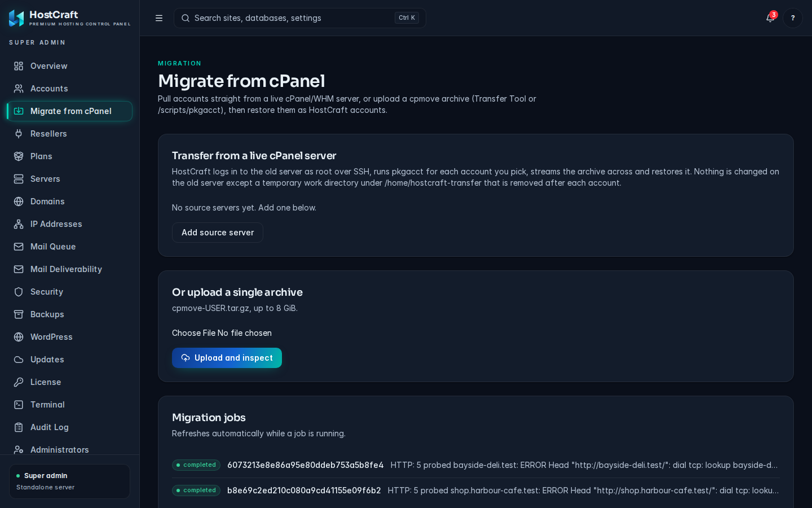
Task: Click Upload and inspect button
Action: 227,358
